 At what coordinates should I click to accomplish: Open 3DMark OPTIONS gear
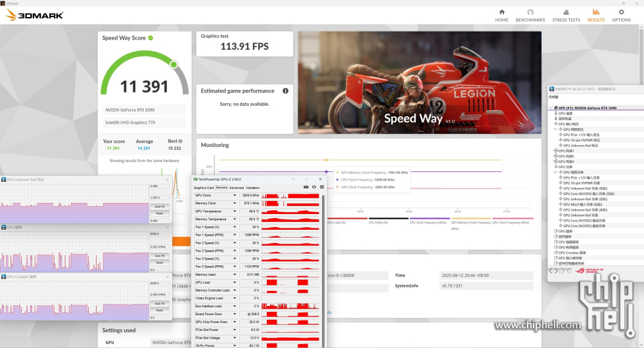pyautogui.click(x=622, y=16)
